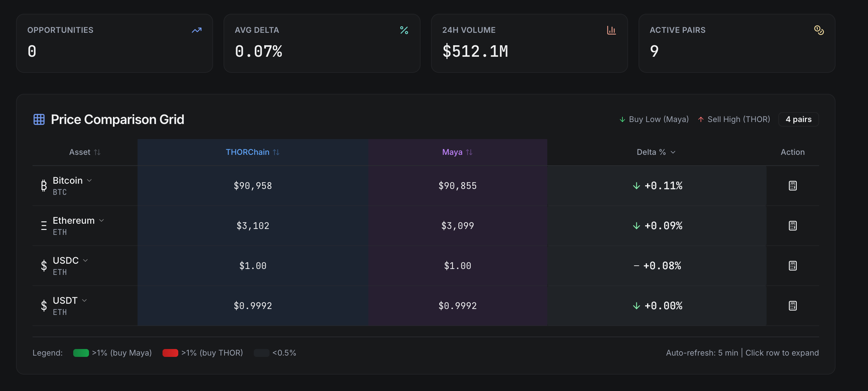Click the green buy Maya legend swatch

point(81,353)
